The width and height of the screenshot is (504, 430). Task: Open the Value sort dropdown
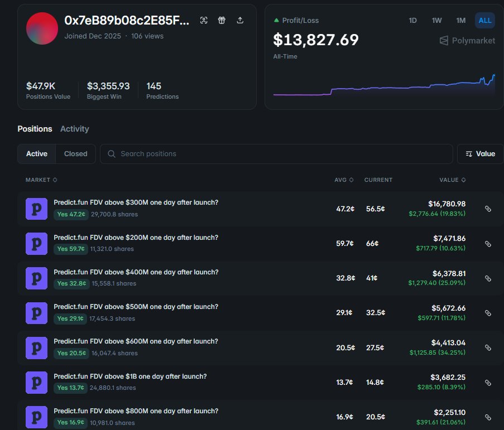coord(481,154)
